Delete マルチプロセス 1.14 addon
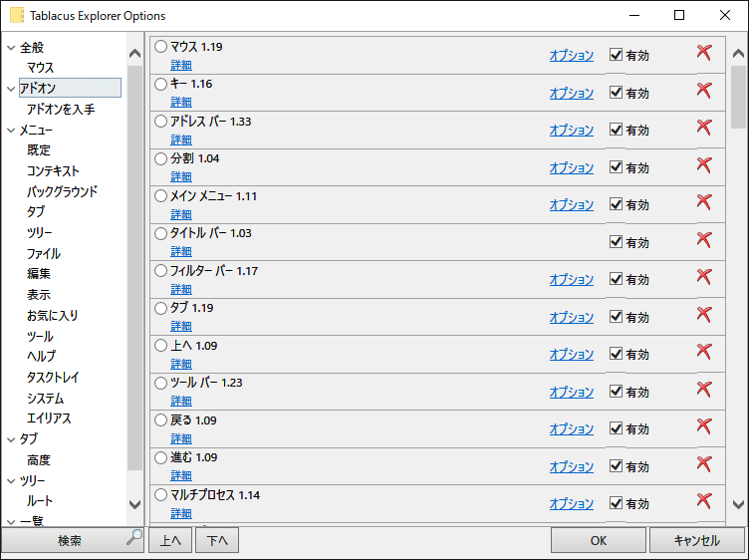This screenshot has height=560, width=749. pos(703,501)
